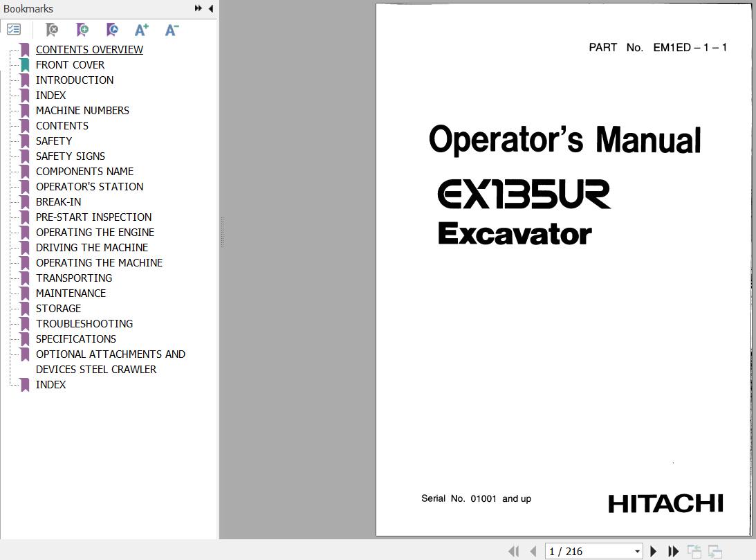Screen dimensions: 756x560
Task: Jump to the DRIVING THE MACHINE bookmark
Action: click(92, 247)
